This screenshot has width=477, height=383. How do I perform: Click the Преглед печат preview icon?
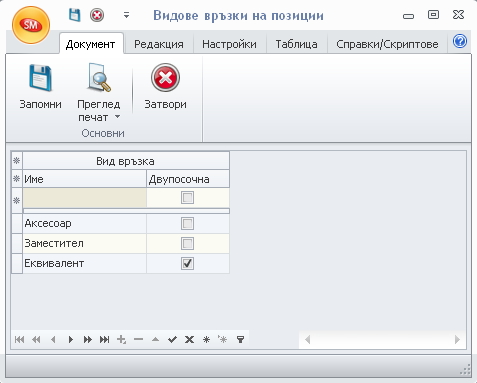tap(99, 78)
